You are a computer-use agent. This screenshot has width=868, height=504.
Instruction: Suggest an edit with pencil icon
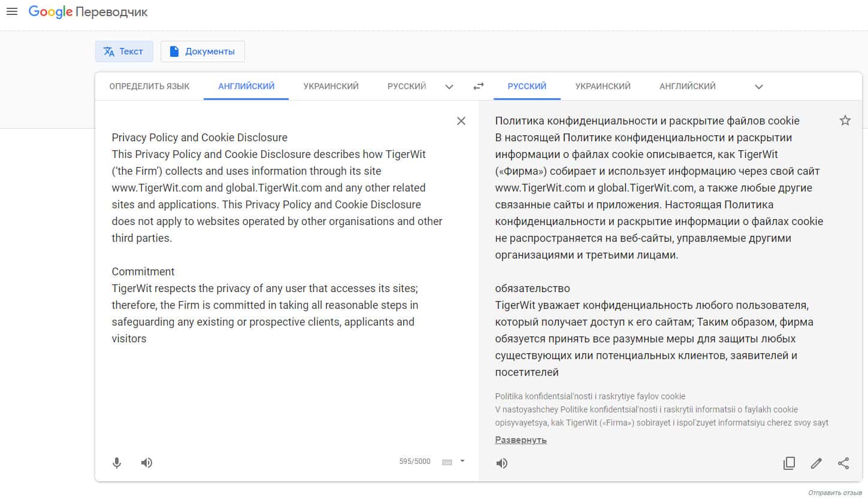(x=816, y=463)
